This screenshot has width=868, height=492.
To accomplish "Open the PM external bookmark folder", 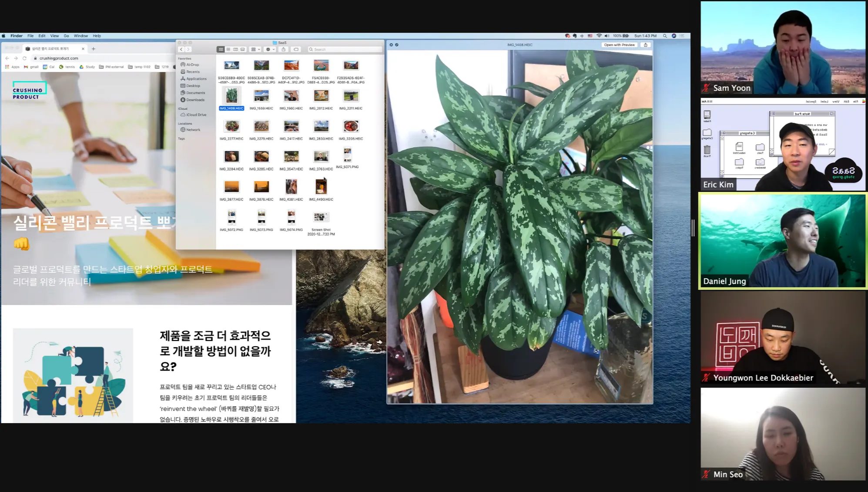I will pos(111,67).
